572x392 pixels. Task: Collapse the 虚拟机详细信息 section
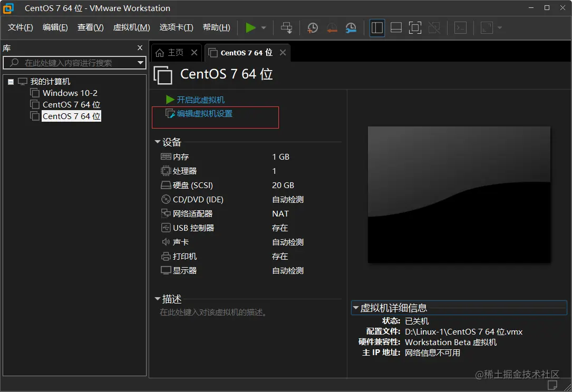355,308
